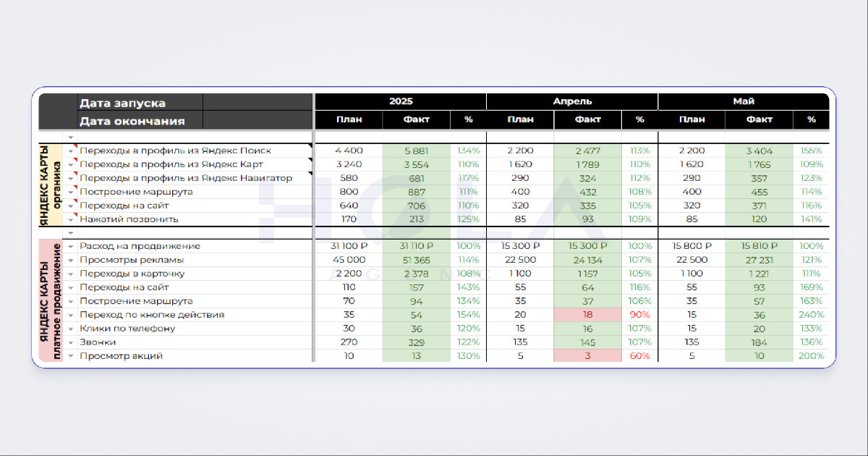Screen dimensions: 868x456
Task: Select the Дата запуска header cell
Action: pos(140,103)
